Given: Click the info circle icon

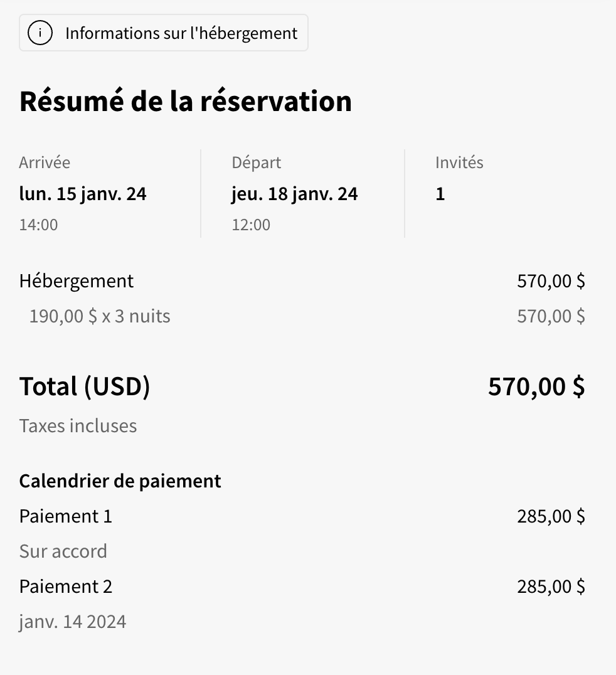Looking at the screenshot, I should pyautogui.click(x=41, y=33).
